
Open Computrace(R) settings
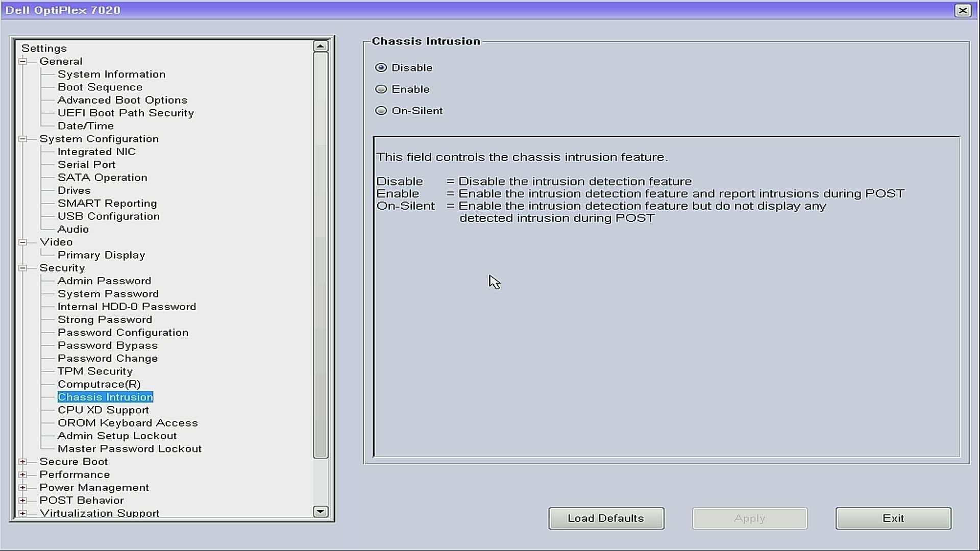(x=99, y=384)
